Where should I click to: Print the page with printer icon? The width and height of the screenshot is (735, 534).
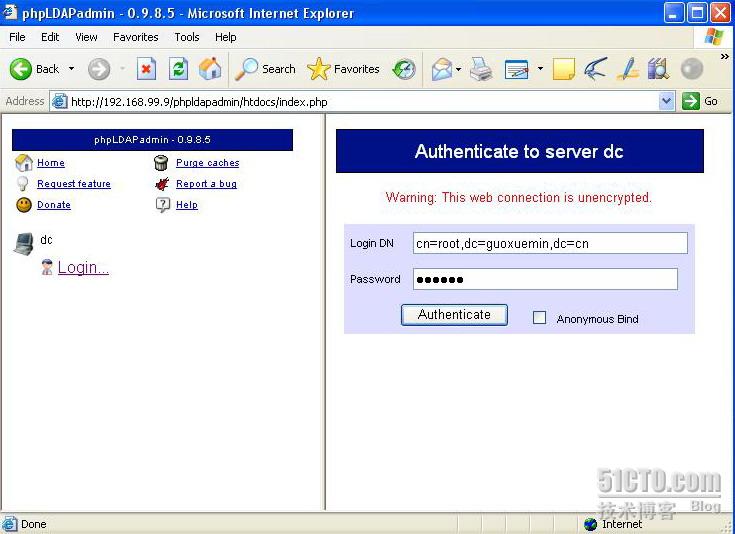coord(481,69)
